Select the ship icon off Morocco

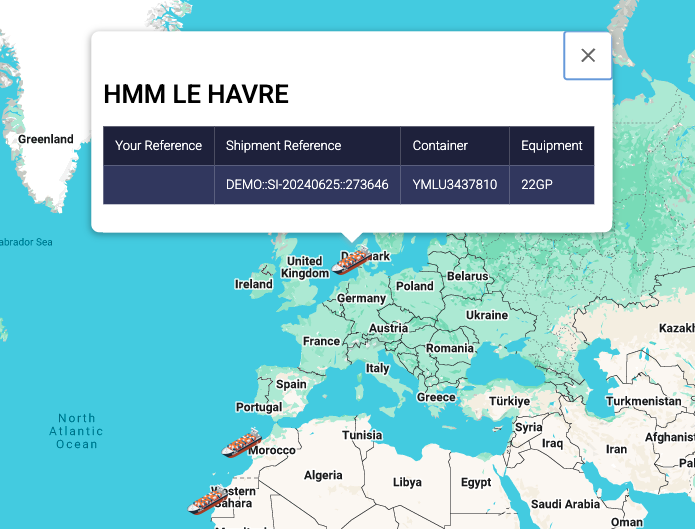click(242, 443)
